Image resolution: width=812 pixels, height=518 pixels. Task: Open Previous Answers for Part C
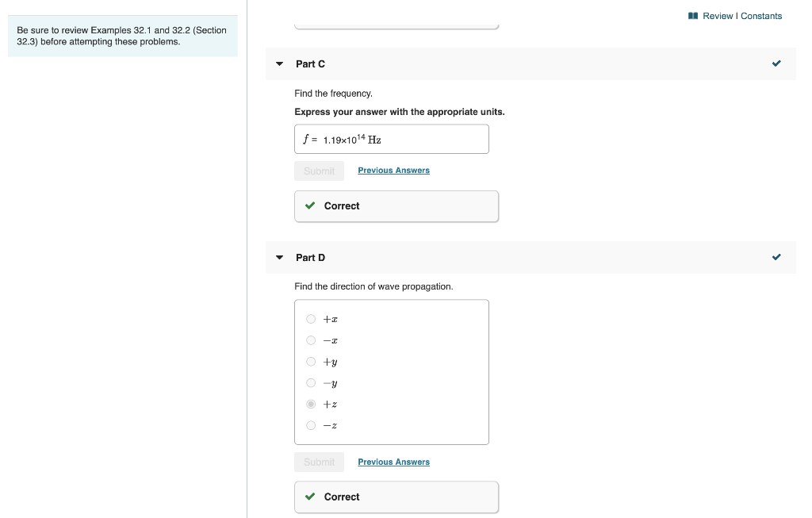pos(393,170)
